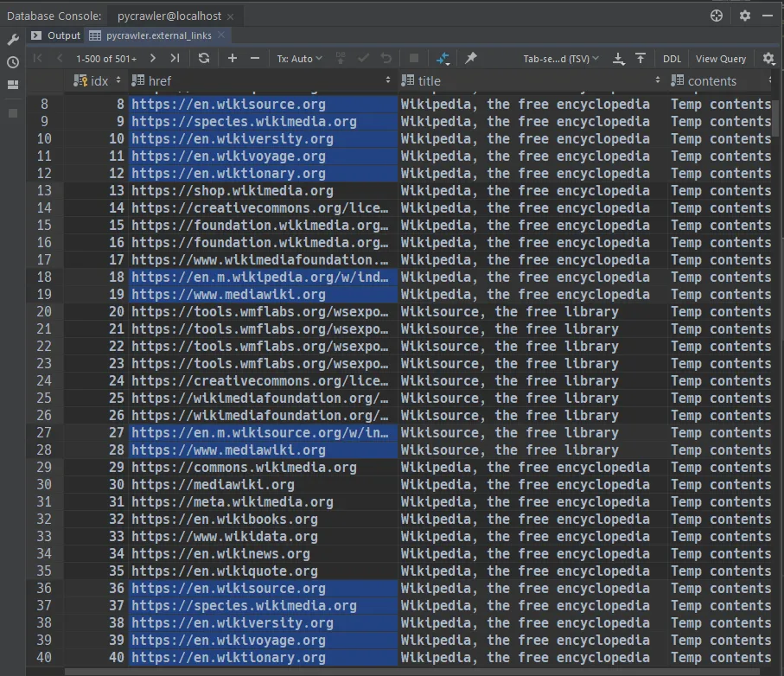Click the cancel running statement square icon
Screen dimensions: 784x676
coord(414,59)
